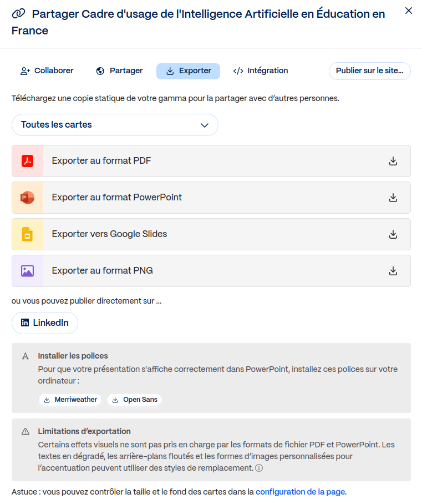Click Publier sur le site button

pyautogui.click(x=369, y=71)
